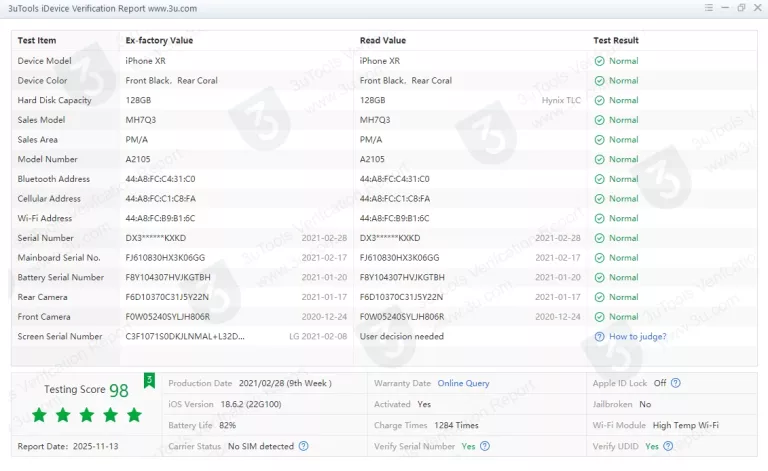Click the Read Value column header
Screen dimensions: 768x471
point(383,41)
